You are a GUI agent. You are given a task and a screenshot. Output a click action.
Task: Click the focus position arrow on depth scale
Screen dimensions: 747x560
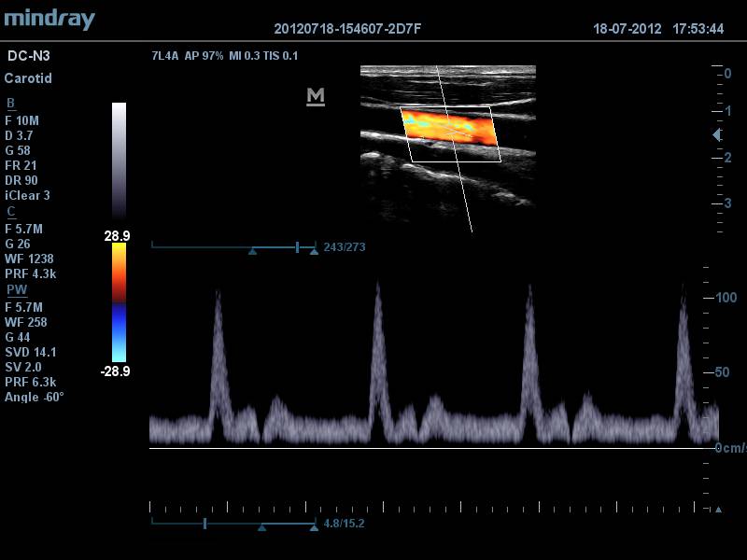tap(716, 135)
